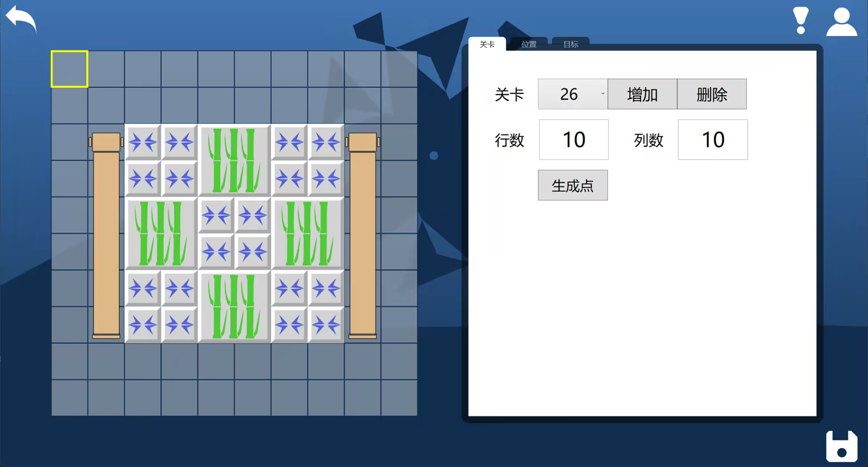Save level with the floppy disk icon
868x467 pixels.
click(841, 446)
